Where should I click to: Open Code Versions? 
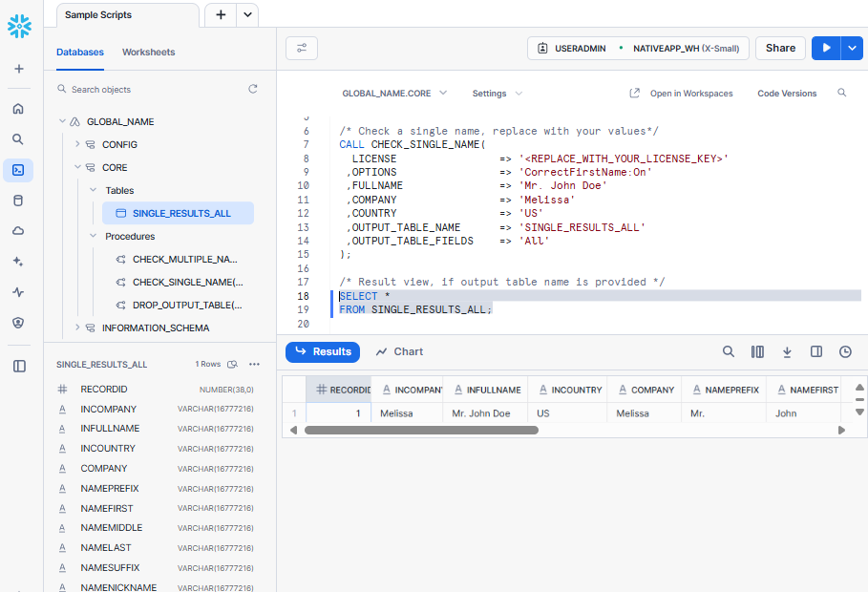tap(787, 93)
